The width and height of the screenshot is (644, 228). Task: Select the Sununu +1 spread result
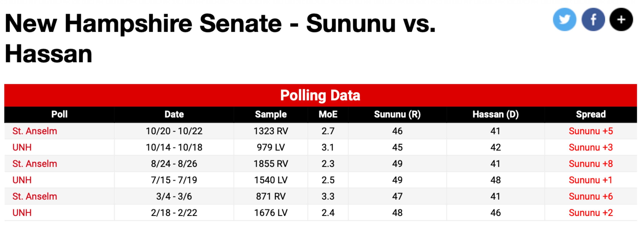click(x=591, y=180)
